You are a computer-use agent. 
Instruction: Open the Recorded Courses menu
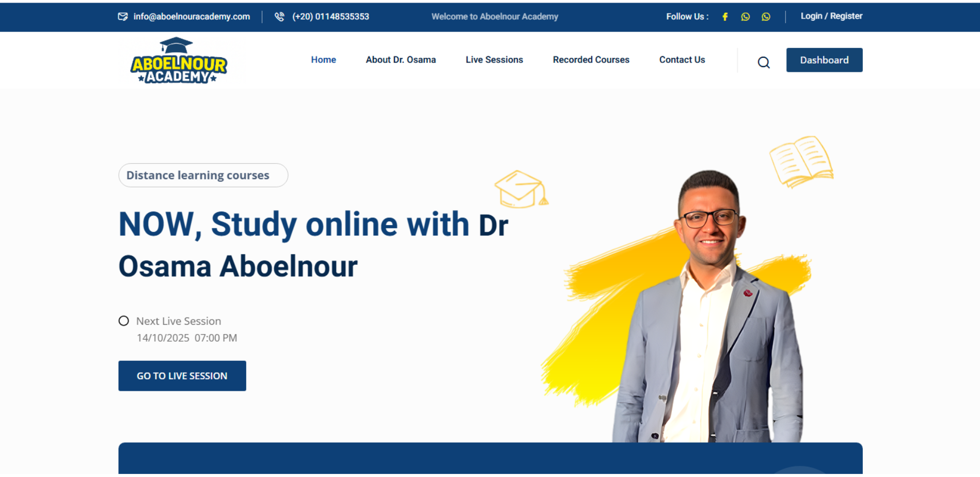tap(591, 60)
